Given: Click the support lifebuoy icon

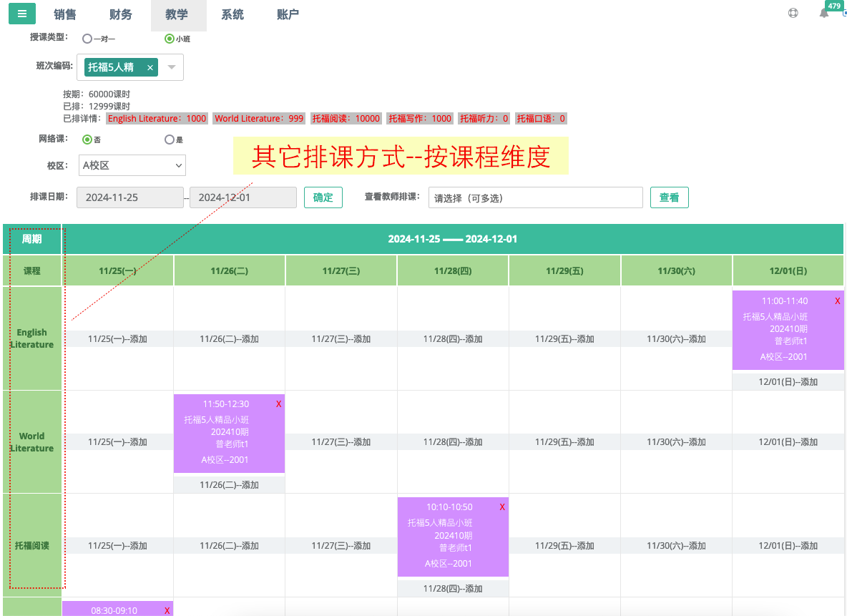Looking at the screenshot, I should 793,14.
